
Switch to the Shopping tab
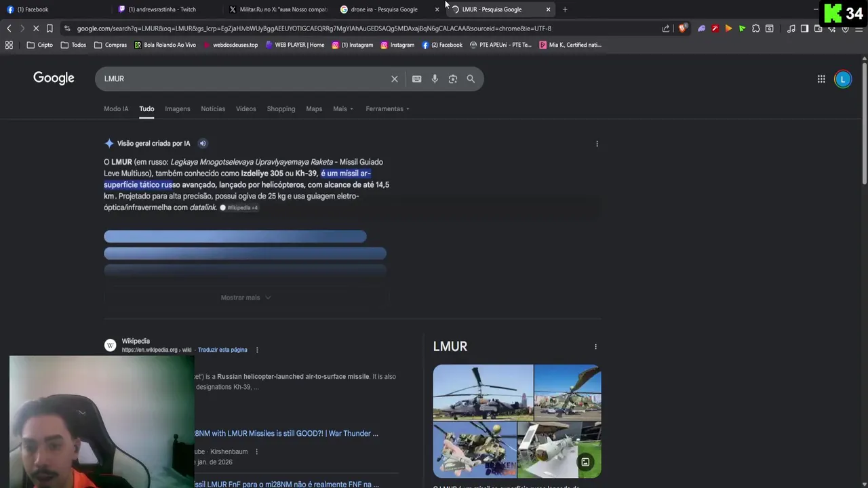pyautogui.click(x=281, y=108)
